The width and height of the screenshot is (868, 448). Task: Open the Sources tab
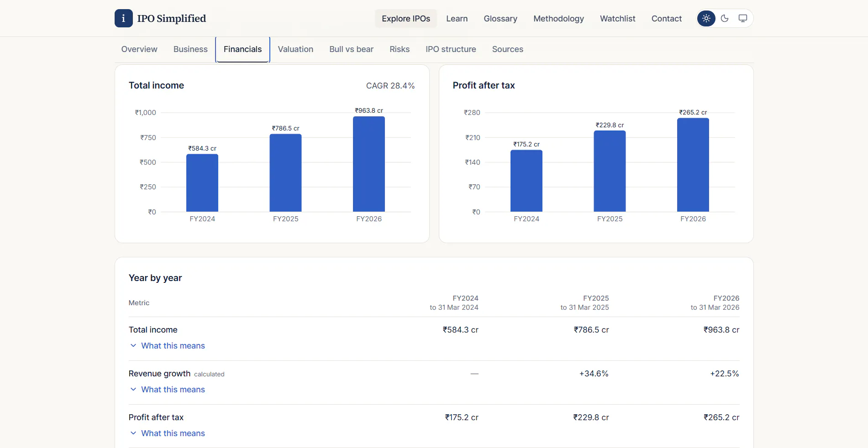[x=507, y=49]
